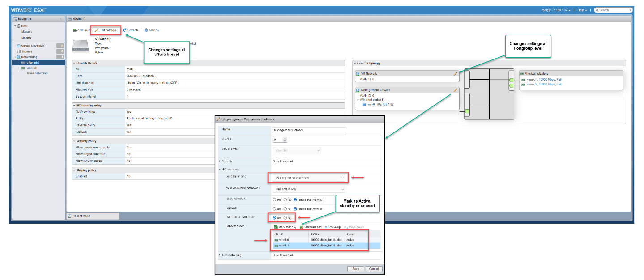644x280 pixels.
Task: Click the Refresh toolbar icon
Action: [124, 30]
